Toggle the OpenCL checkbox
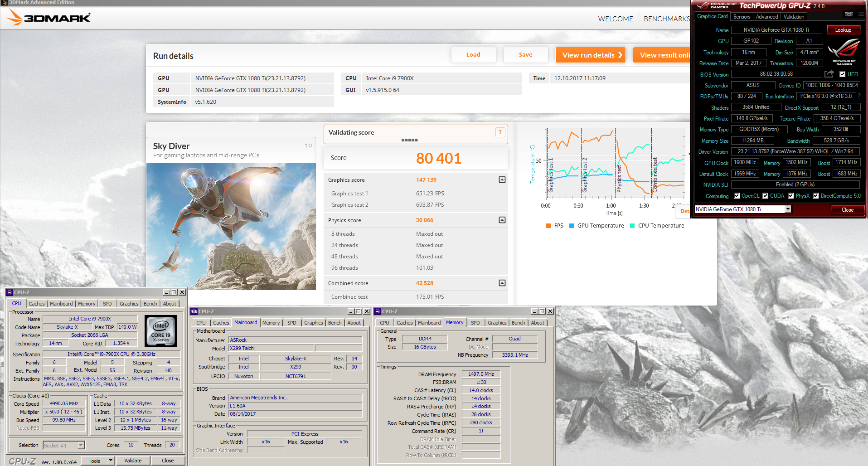 coord(737,196)
